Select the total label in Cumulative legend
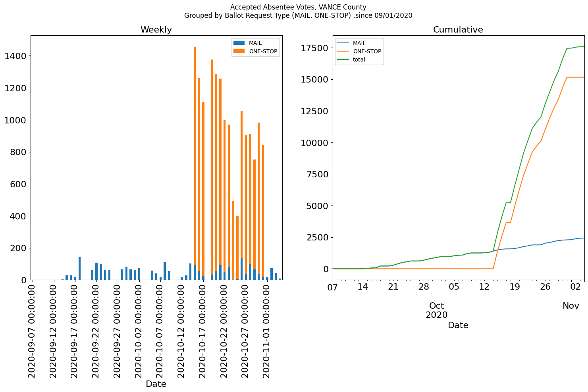 pos(359,60)
